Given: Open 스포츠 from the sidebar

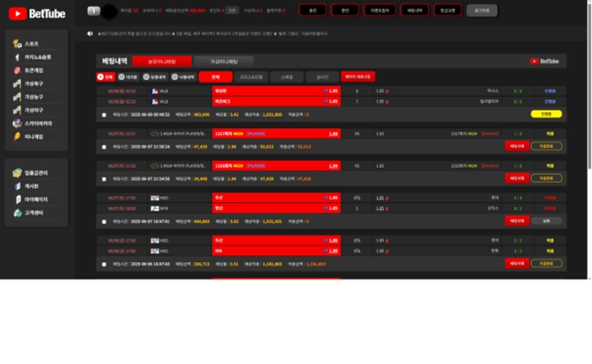Looking at the screenshot, I should [x=31, y=44].
